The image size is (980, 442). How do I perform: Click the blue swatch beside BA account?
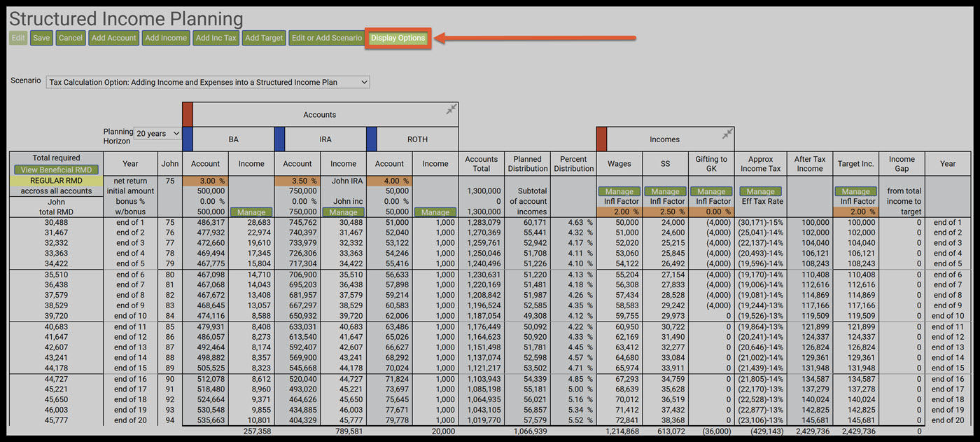click(x=187, y=139)
